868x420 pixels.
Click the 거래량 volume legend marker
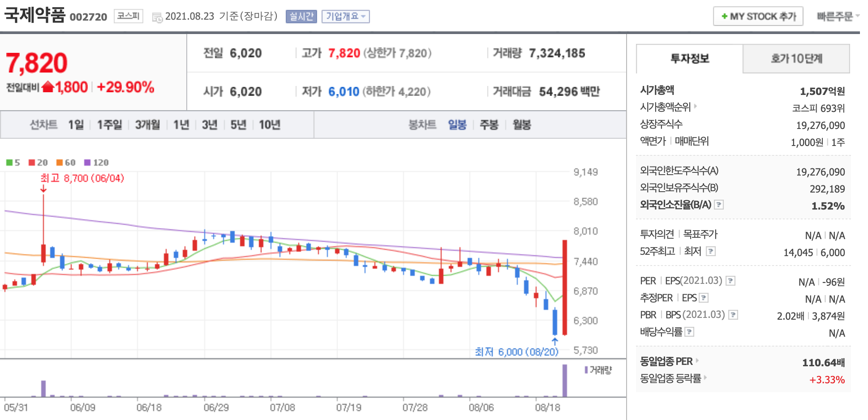point(586,370)
